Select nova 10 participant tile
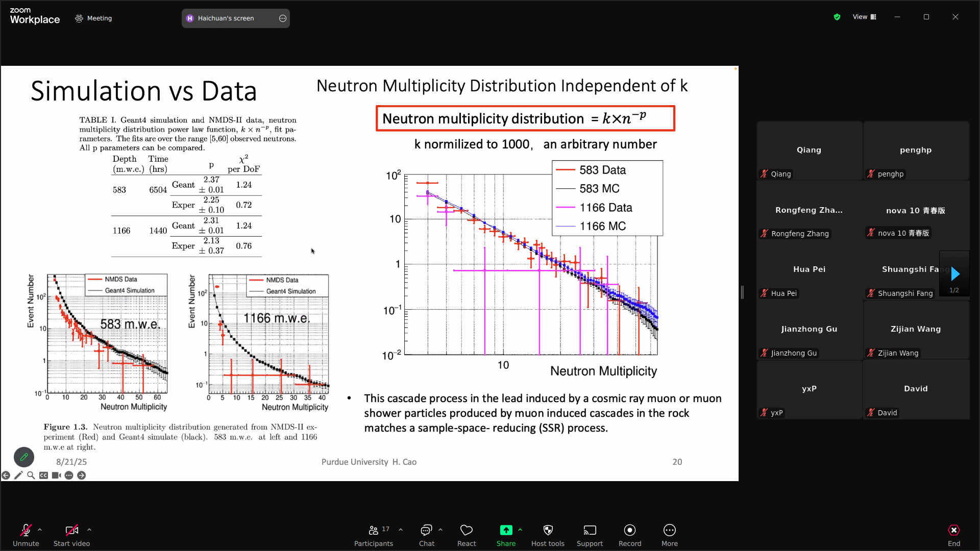 pos(916,210)
